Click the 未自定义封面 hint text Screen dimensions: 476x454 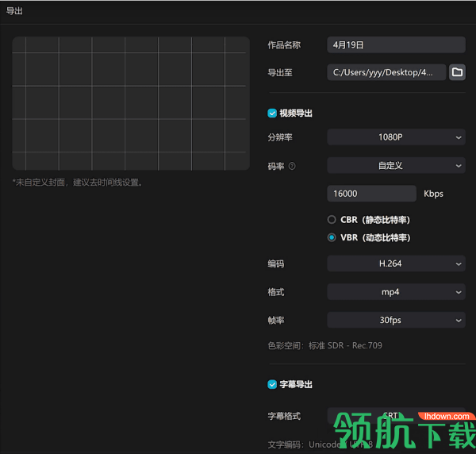78,183
